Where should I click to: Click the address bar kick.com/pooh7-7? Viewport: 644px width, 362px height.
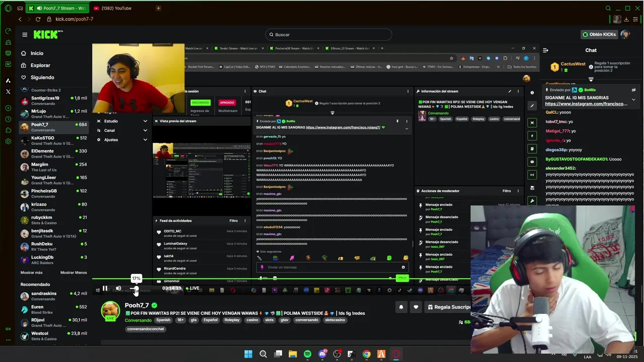point(74,19)
